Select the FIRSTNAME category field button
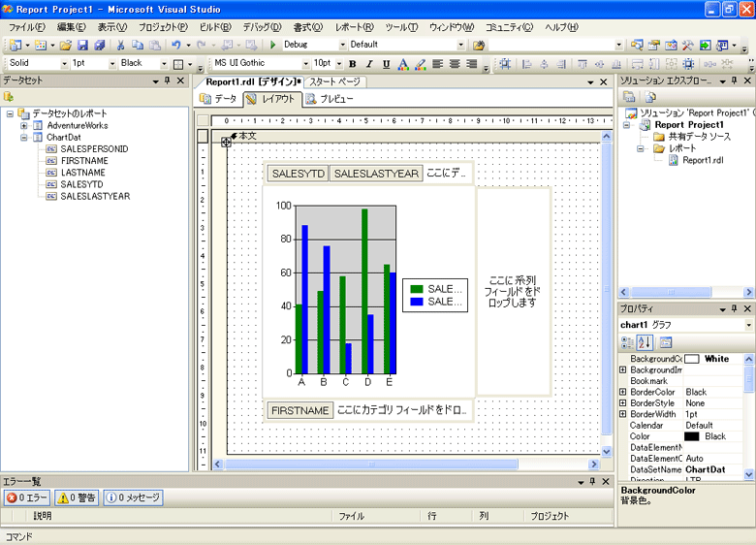 click(299, 410)
